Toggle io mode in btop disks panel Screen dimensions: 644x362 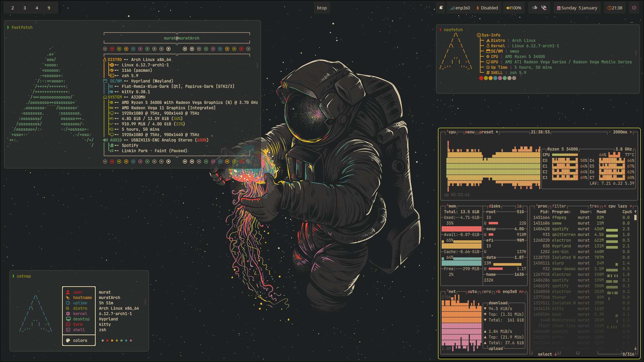coord(519,206)
